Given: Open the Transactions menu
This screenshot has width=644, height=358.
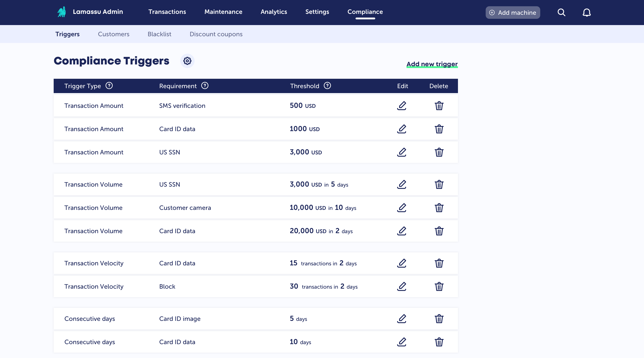Looking at the screenshot, I should point(167,12).
